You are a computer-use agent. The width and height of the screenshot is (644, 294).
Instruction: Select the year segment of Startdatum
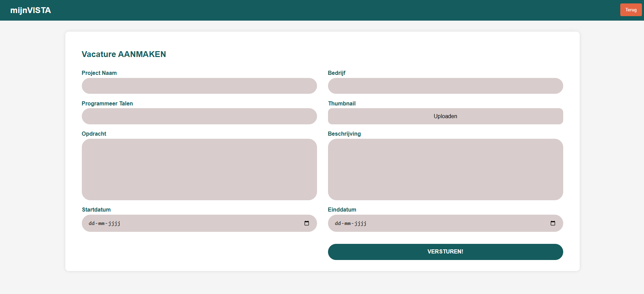coord(114,223)
